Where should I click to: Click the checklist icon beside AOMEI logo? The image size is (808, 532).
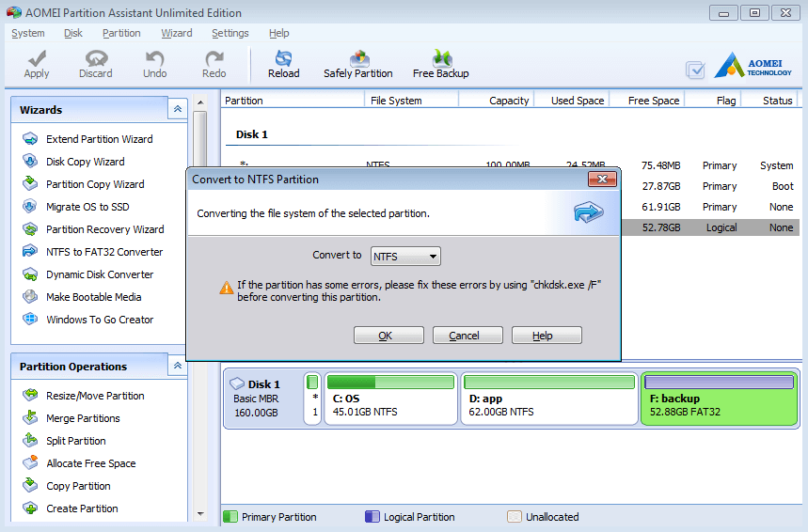tap(695, 70)
